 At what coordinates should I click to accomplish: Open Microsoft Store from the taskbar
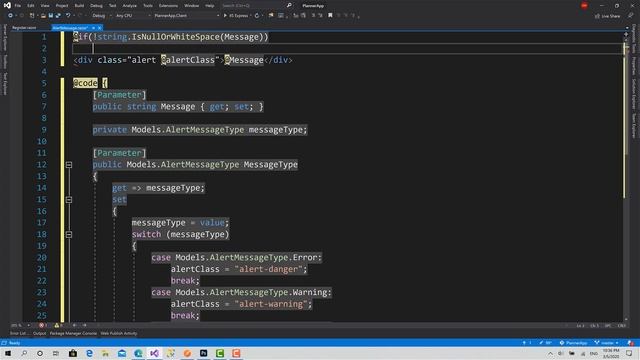[x=73, y=353]
